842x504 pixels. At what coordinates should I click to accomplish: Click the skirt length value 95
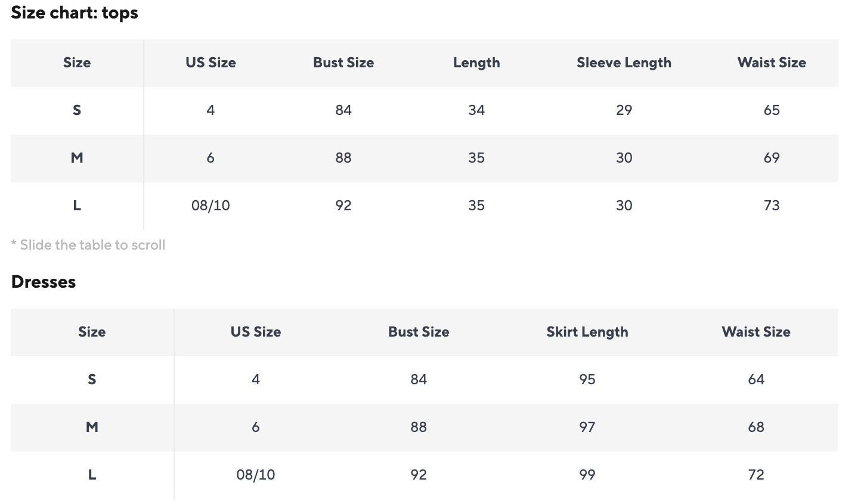click(x=587, y=379)
